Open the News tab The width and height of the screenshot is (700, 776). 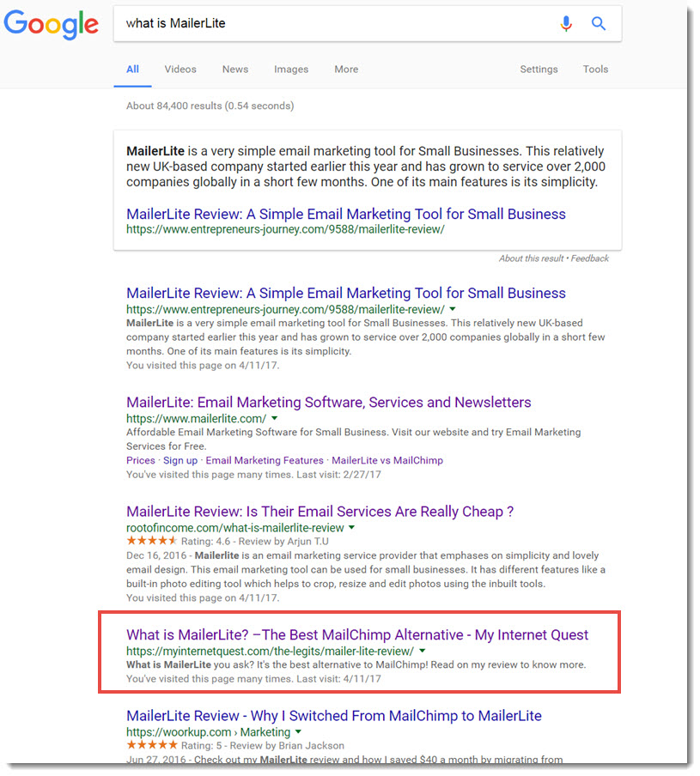[235, 70]
